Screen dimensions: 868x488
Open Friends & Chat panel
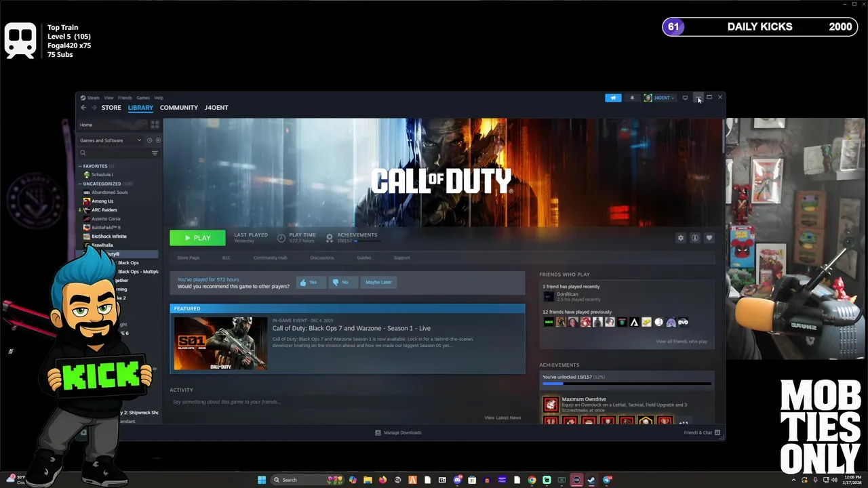702,432
